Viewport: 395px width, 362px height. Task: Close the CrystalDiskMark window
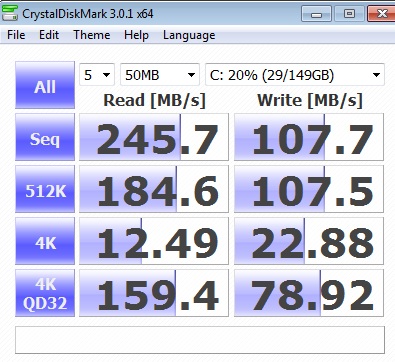coord(382,14)
